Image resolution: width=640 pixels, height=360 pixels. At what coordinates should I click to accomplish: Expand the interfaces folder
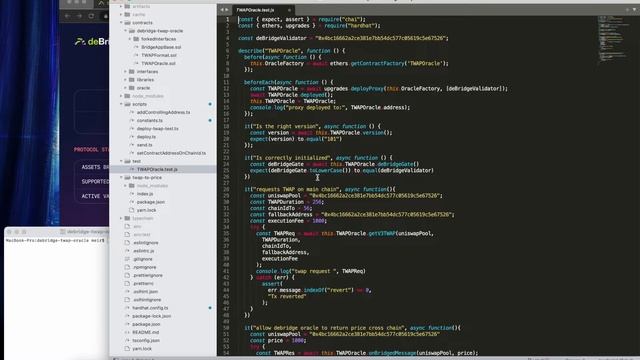coord(126,71)
